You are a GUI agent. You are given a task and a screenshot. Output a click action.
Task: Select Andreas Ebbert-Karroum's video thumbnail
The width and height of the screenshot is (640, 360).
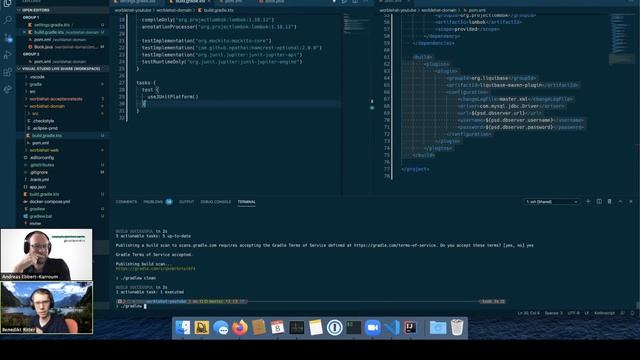pyautogui.click(x=46, y=254)
